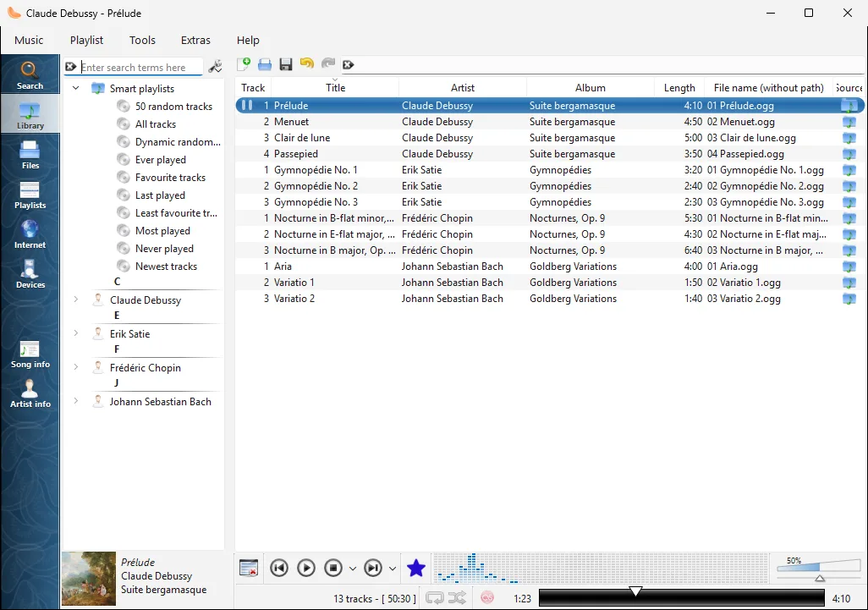Expand the Johann Sebastian Bach artist node
The width and height of the screenshot is (868, 610).
[76, 401]
